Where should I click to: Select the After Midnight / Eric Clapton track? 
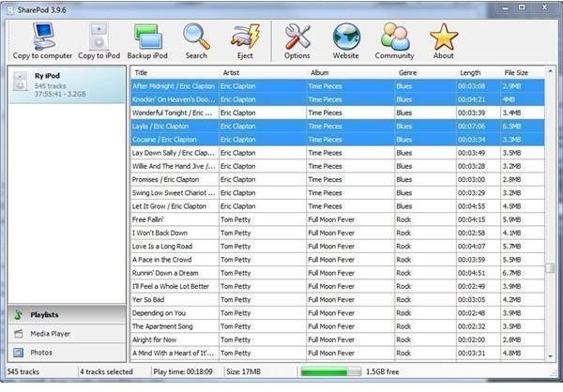pyautogui.click(x=338, y=86)
